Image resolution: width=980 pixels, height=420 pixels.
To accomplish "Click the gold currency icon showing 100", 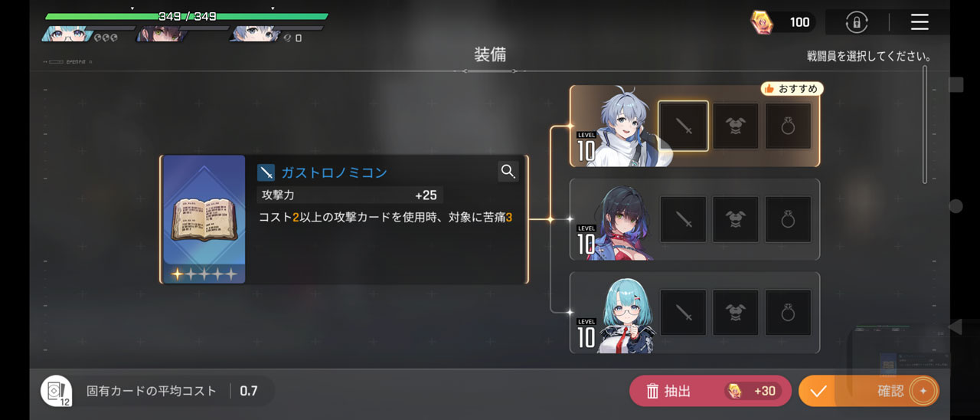I will click(x=762, y=22).
